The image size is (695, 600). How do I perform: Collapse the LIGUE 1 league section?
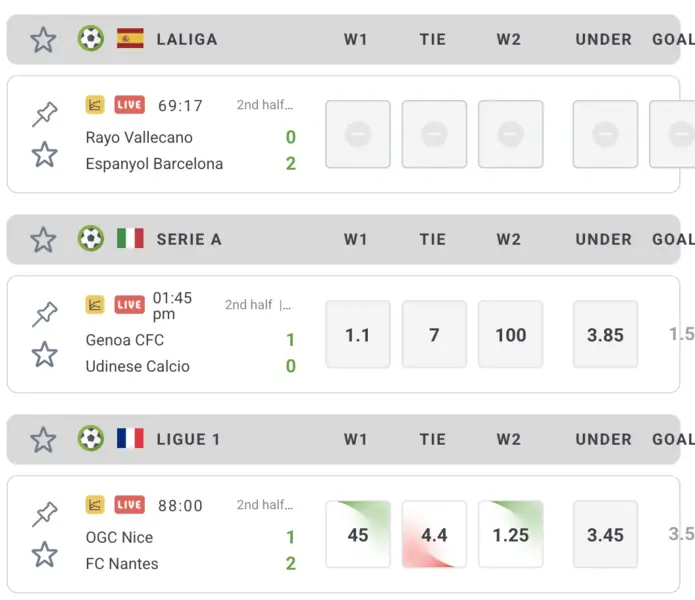coord(188,439)
